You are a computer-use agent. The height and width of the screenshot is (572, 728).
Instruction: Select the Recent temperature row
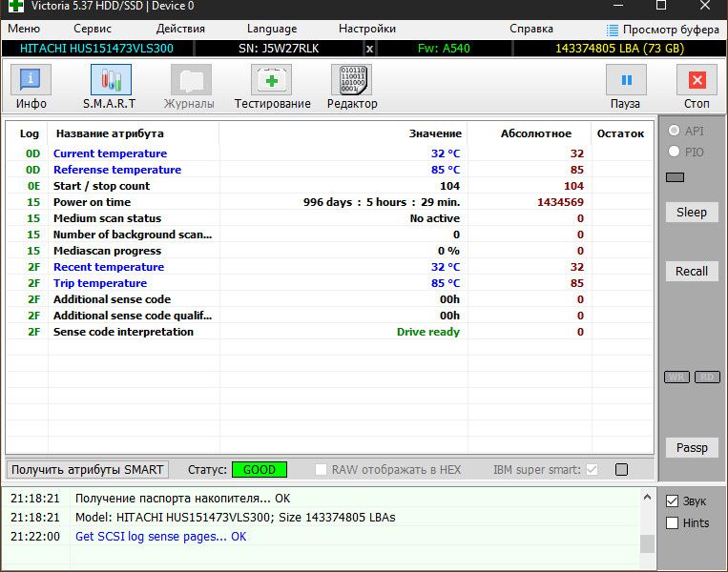[x=329, y=267]
